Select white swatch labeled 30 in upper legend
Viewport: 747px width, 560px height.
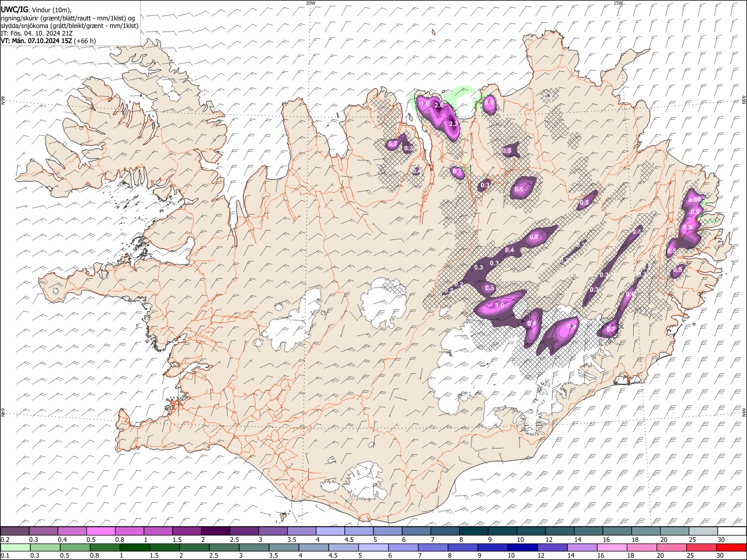731,531
